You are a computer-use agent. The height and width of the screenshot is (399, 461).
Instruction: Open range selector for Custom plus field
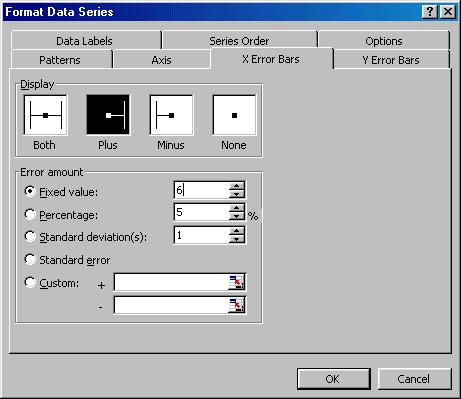(x=236, y=282)
